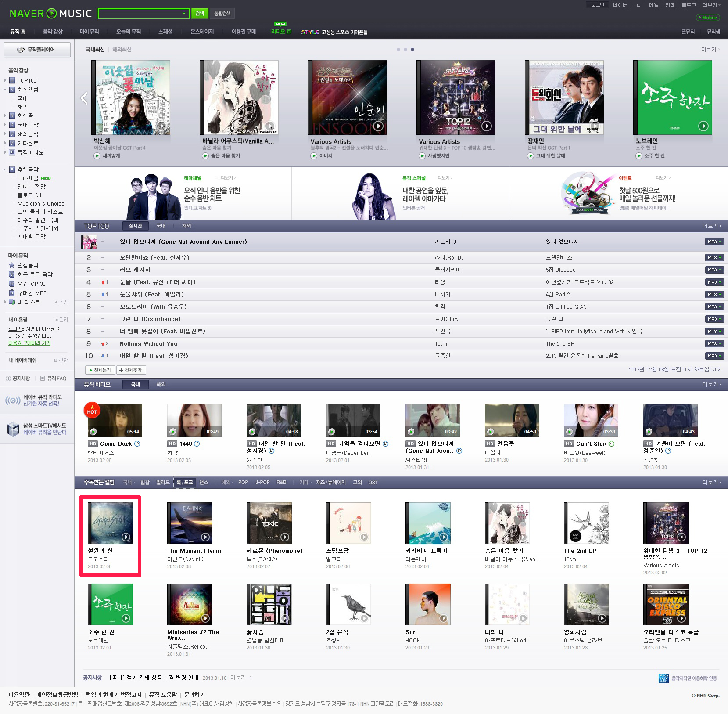Image resolution: width=728 pixels, height=714 pixels.
Task: Open the 라디오 navigation menu item
Action: pos(281,32)
